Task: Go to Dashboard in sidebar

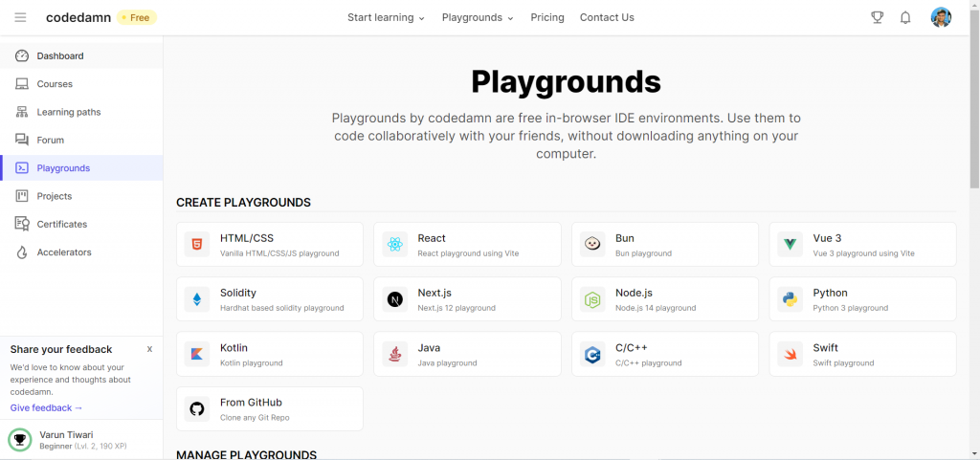Action: [81, 56]
